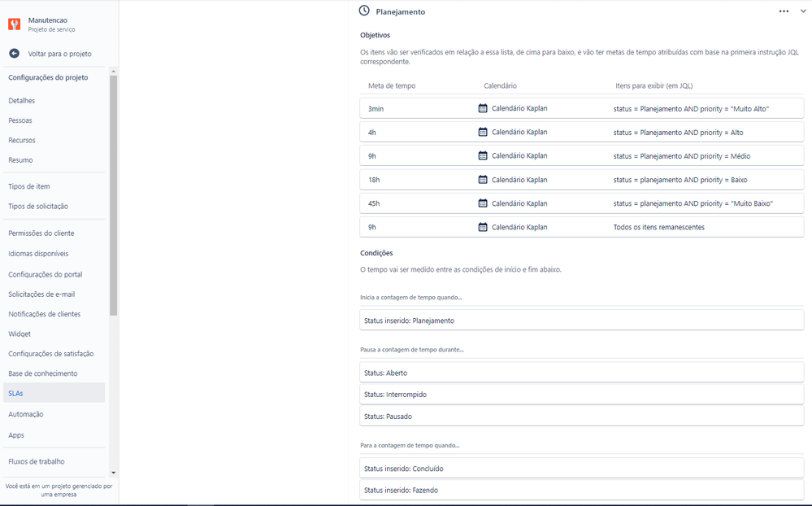Viewport: 812px width, 506px height.
Task: Click calendar icon in the Médio priority row
Action: pyautogui.click(x=483, y=155)
